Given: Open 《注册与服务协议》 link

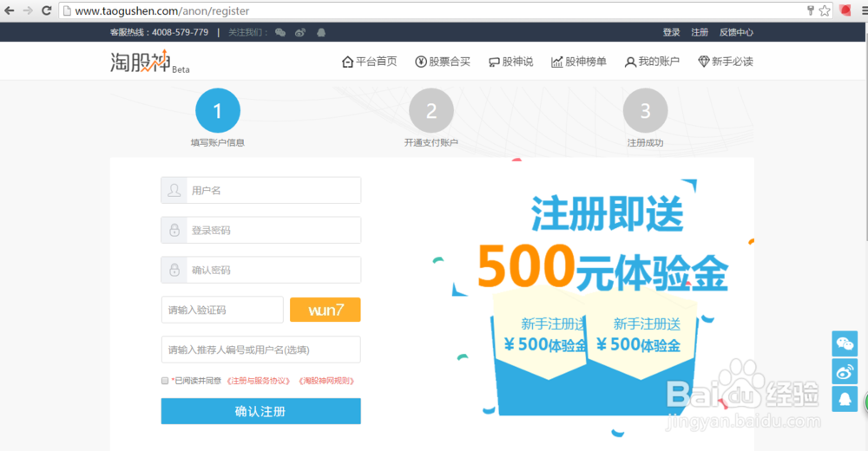Looking at the screenshot, I should (x=259, y=381).
